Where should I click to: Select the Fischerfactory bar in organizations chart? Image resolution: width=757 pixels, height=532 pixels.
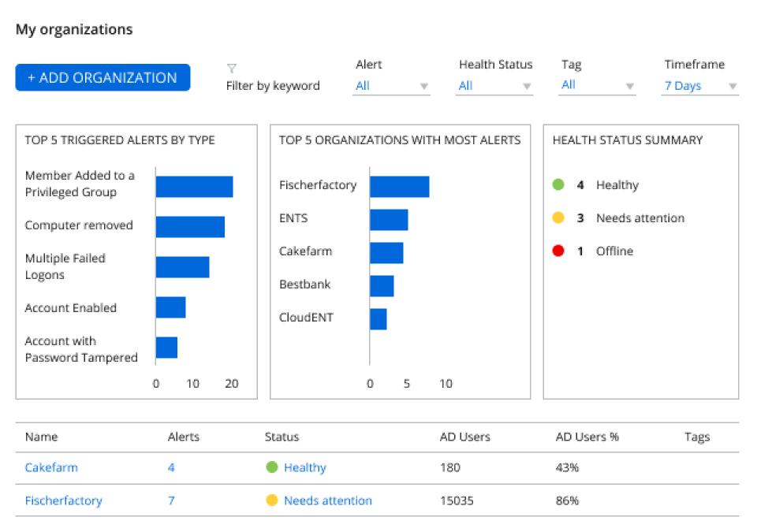[x=398, y=185]
